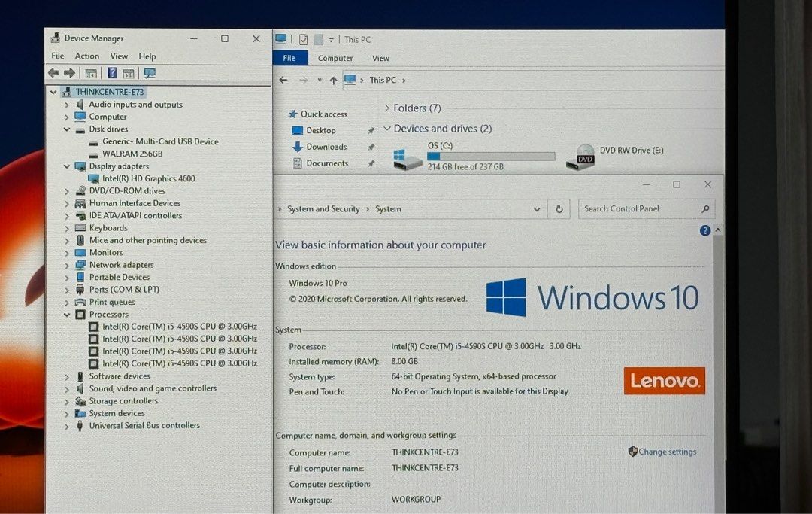
Task: Click the OS (C:) capacity bar
Action: 491,157
